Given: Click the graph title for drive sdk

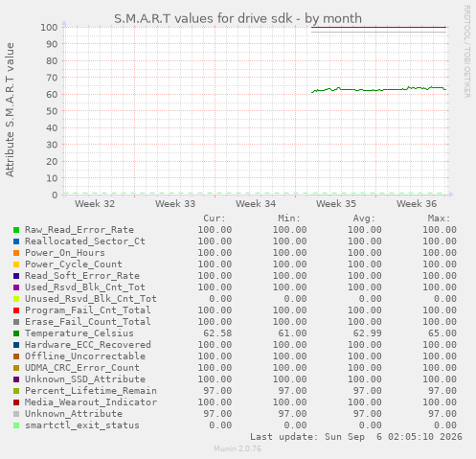Looking at the screenshot, I should 238,18.
